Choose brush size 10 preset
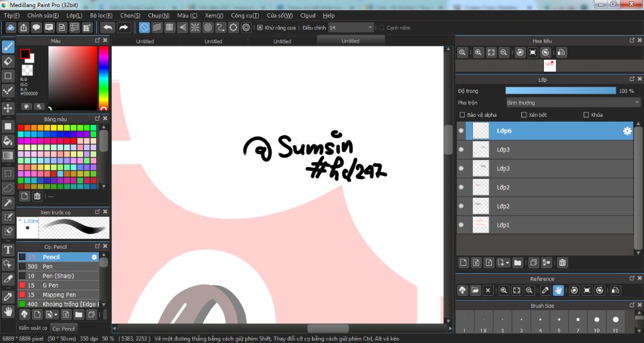This screenshot has height=343, width=644. click(x=597, y=322)
